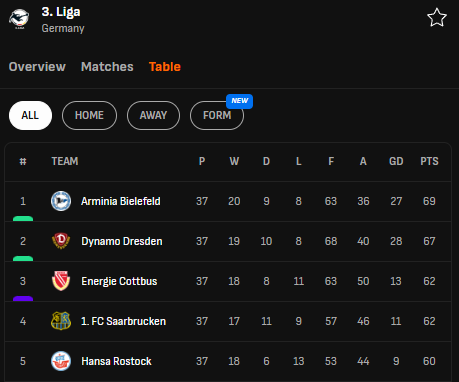Image resolution: width=459 pixels, height=382 pixels.
Task: Click the Dynamo Dresden crest icon
Action: (61, 241)
